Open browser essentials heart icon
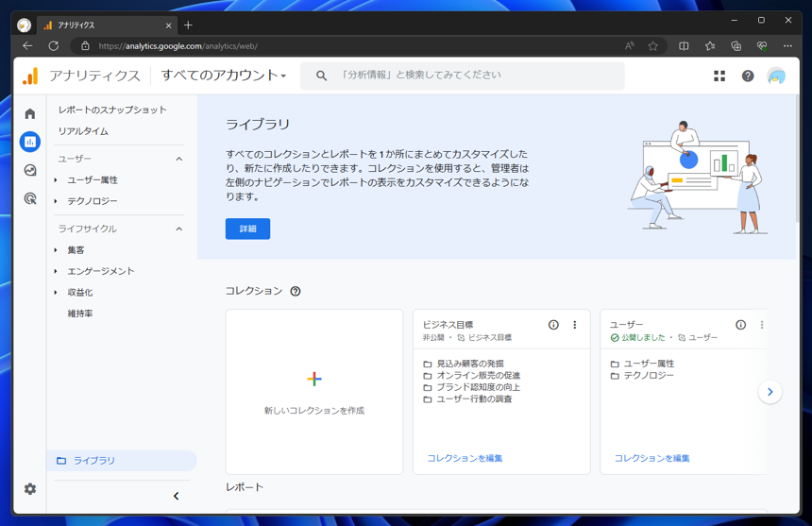 (x=762, y=45)
